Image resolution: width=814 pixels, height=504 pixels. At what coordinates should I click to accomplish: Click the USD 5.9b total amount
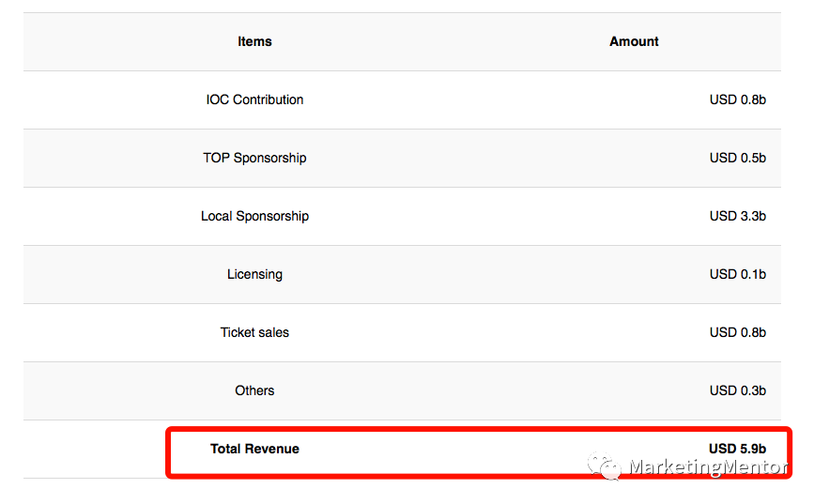pyautogui.click(x=737, y=449)
